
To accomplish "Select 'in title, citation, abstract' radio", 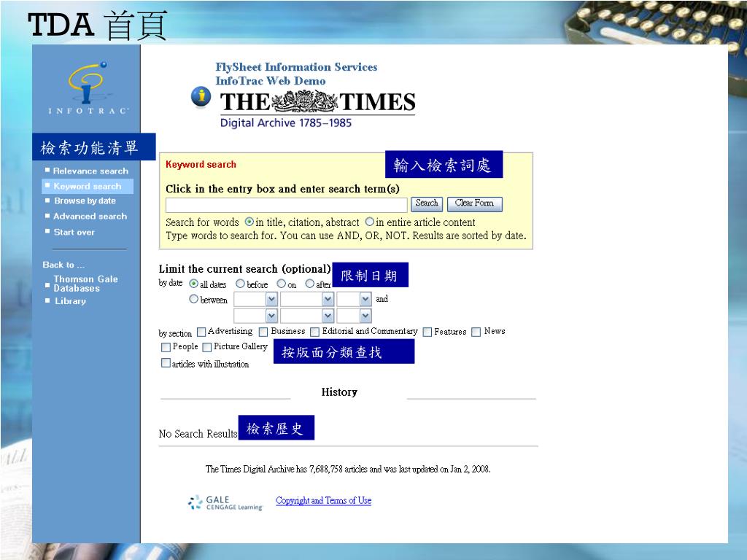I will [x=249, y=222].
